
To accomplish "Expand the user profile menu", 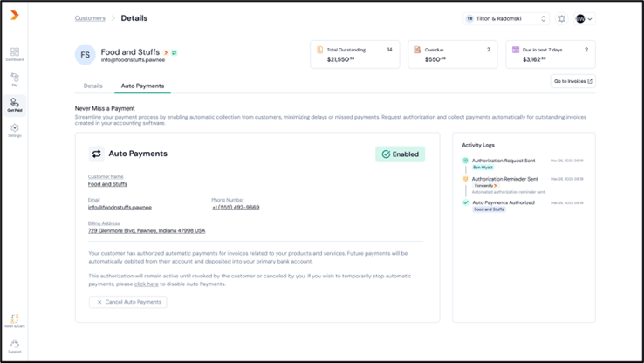I will click(585, 18).
